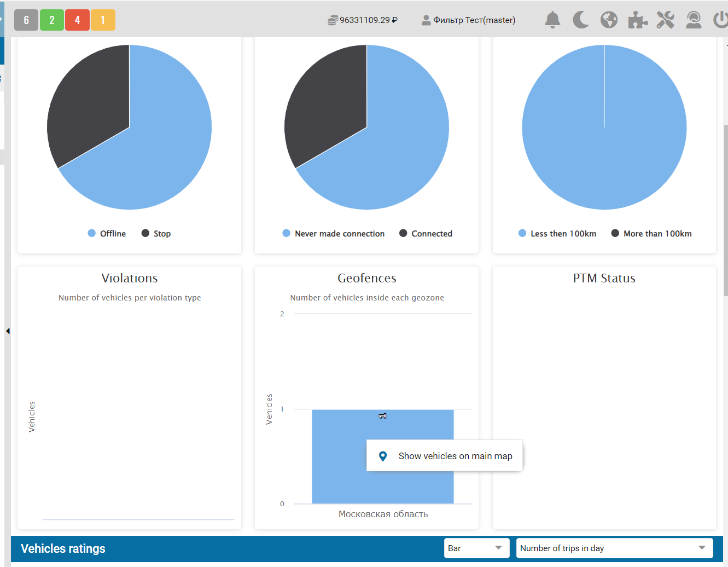Select Show vehicles on main map
This screenshot has height=567, width=728.
point(445,456)
